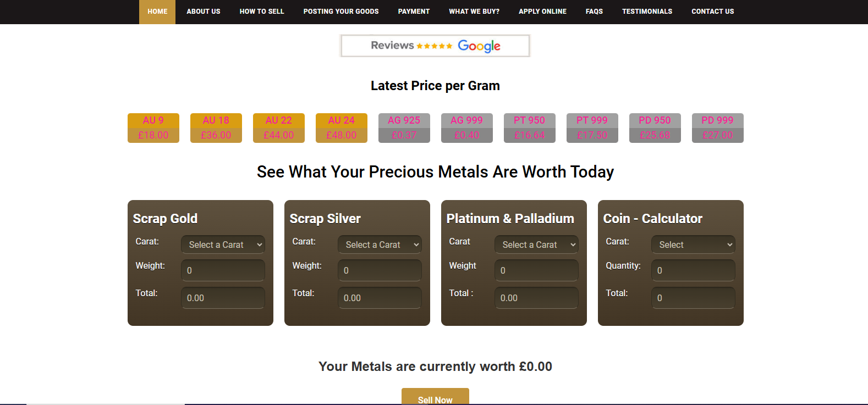Click the Scrap Gold weight field
Viewport: 868px width, 405px height.
(223, 270)
